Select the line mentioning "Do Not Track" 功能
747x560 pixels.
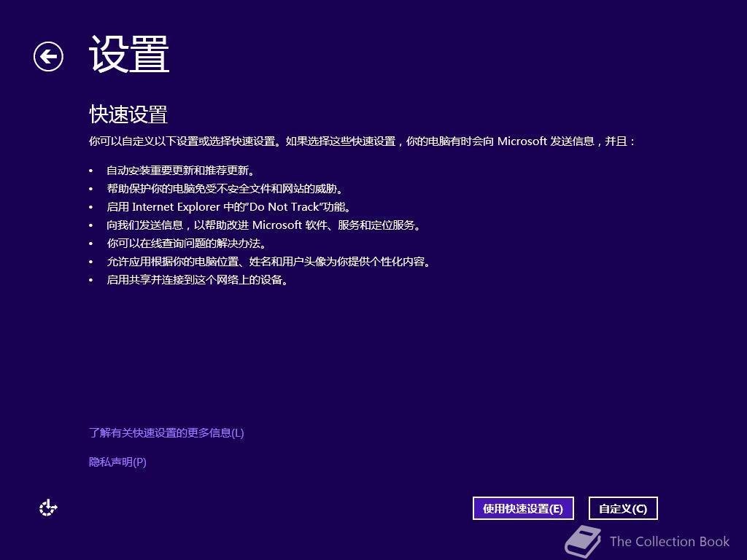pos(229,206)
